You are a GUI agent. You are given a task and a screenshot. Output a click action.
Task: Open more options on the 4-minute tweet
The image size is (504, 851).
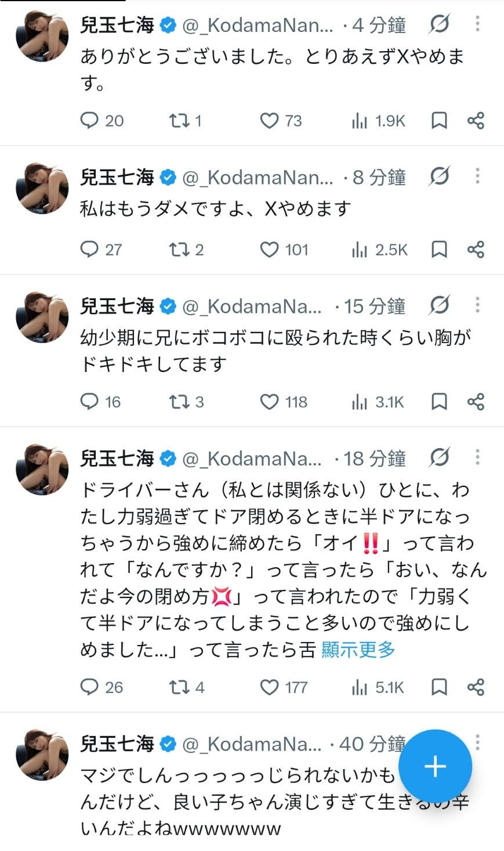click(477, 23)
